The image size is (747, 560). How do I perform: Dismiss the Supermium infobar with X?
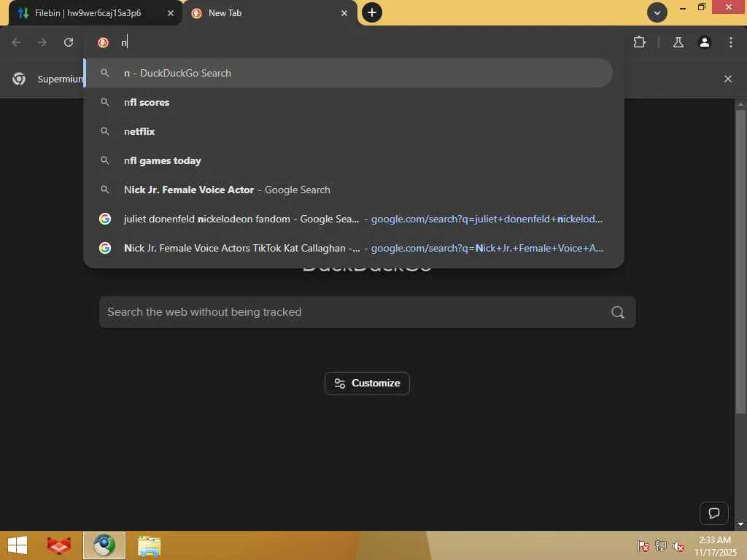point(727,79)
